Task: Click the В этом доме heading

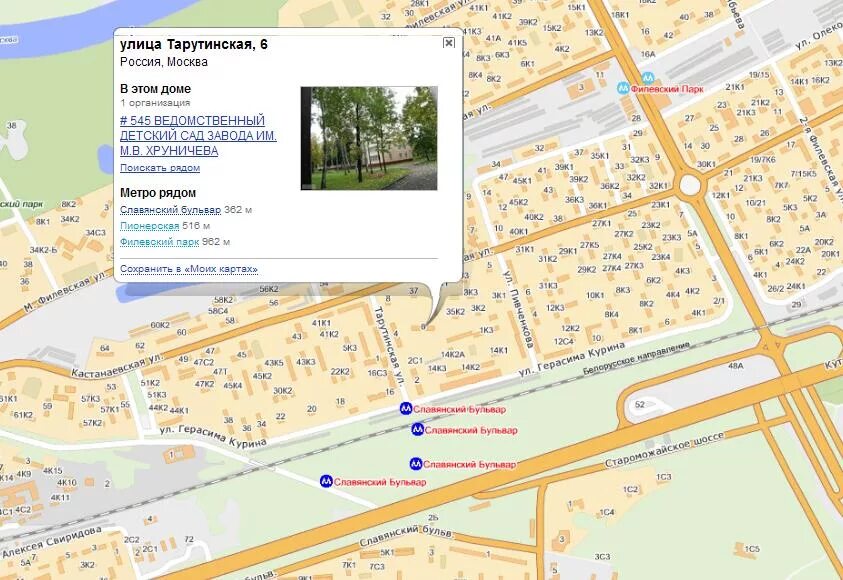Action: pos(155,89)
